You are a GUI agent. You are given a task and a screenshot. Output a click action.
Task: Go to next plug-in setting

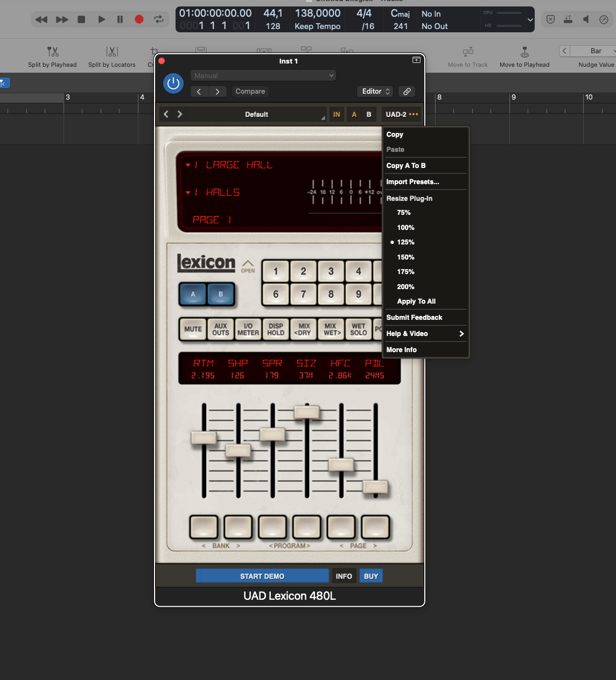pos(217,92)
